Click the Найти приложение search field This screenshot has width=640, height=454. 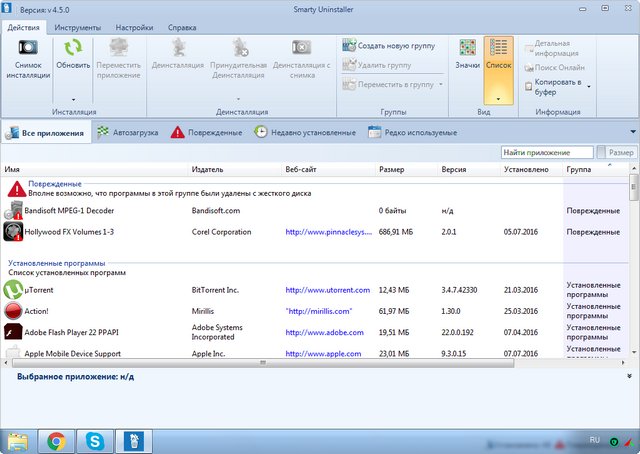[x=547, y=153]
